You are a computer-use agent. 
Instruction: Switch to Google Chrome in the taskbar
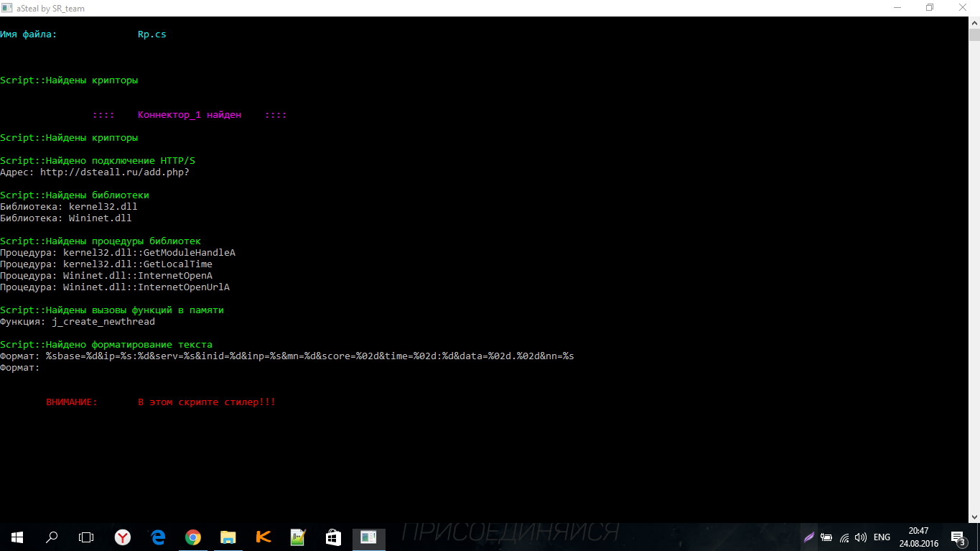coord(192,537)
